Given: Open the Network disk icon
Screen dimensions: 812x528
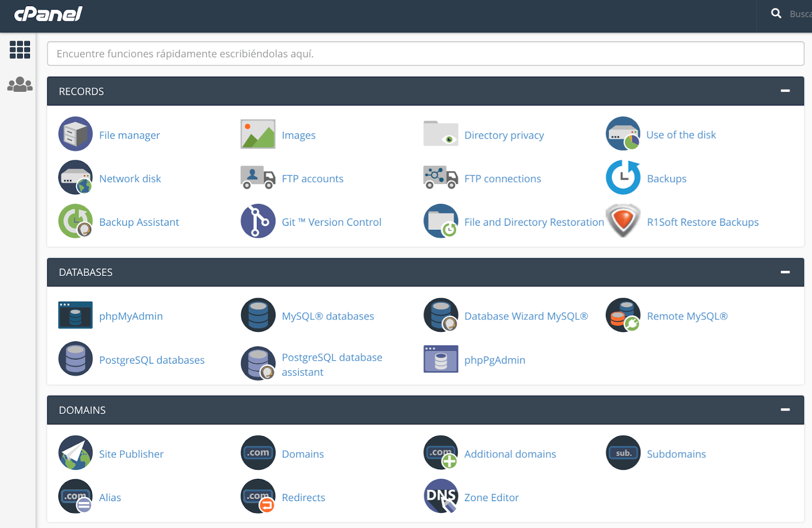Looking at the screenshot, I should [76, 178].
